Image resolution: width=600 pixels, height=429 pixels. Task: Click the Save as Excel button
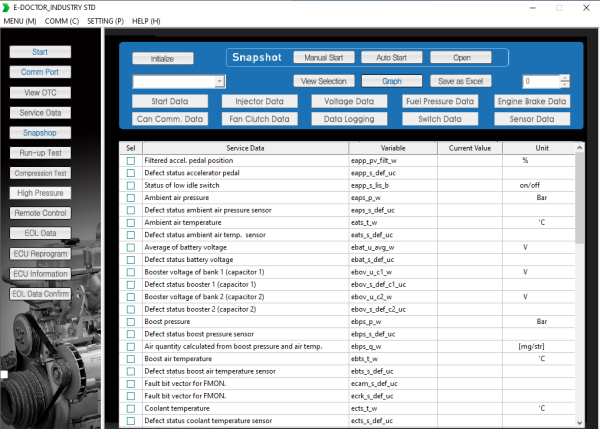(461, 81)
